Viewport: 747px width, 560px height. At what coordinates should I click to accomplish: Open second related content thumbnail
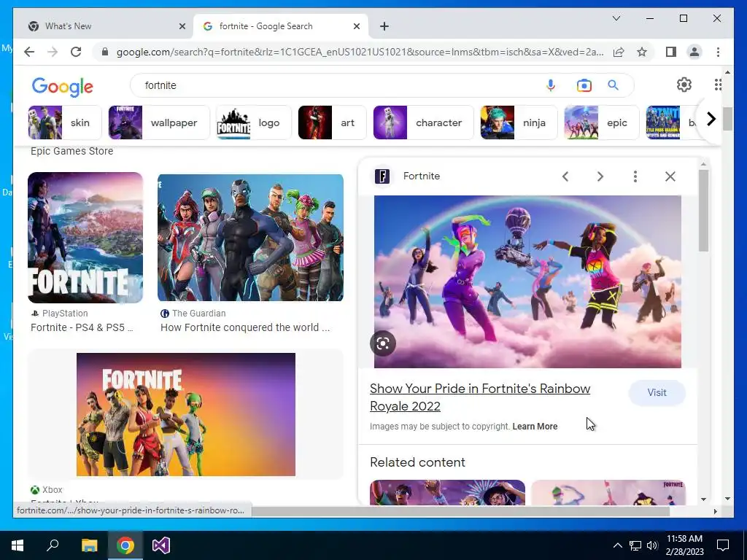point(608,492)
